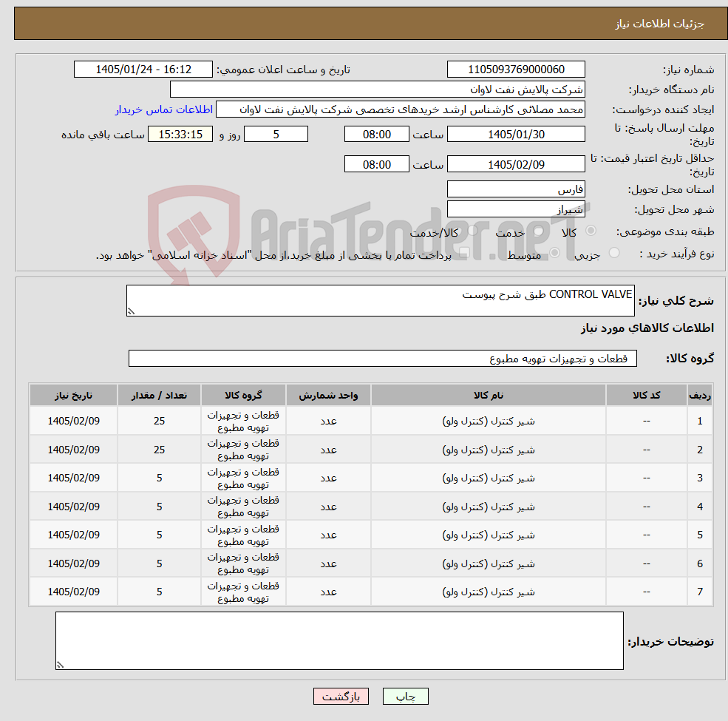Click the resize handle of the description text area
The image size is (728, 721).
tap(131, 311)
